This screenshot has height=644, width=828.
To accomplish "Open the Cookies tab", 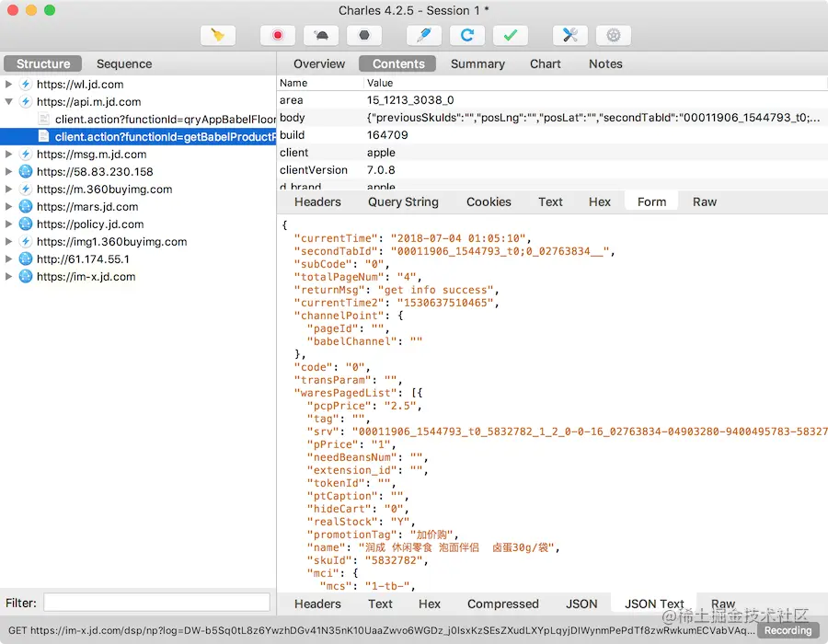I will point(489,201).
